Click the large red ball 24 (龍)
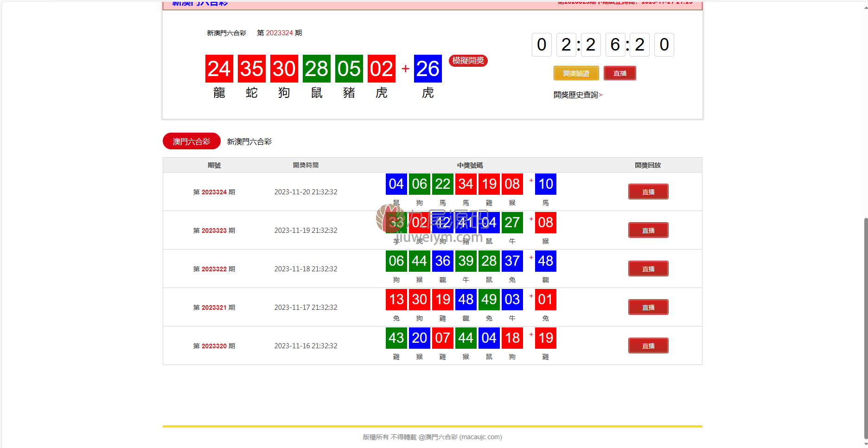The image size is (868, 448). point(219,69)
